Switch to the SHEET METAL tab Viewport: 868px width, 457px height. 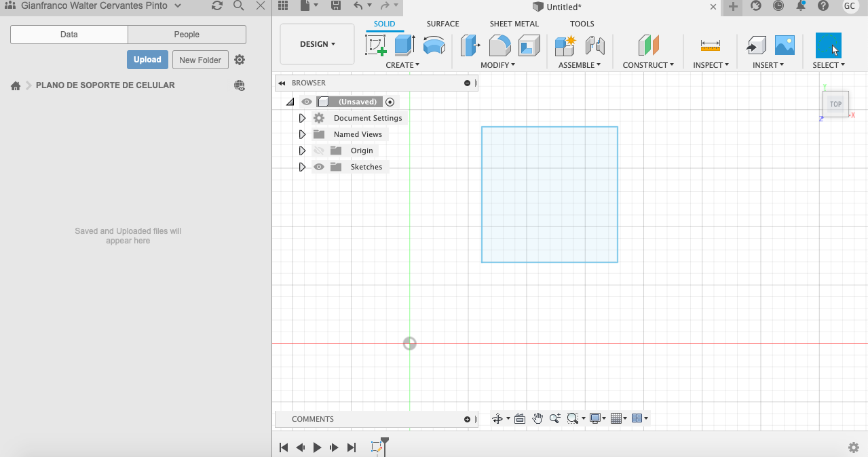(x=514, y=24)
